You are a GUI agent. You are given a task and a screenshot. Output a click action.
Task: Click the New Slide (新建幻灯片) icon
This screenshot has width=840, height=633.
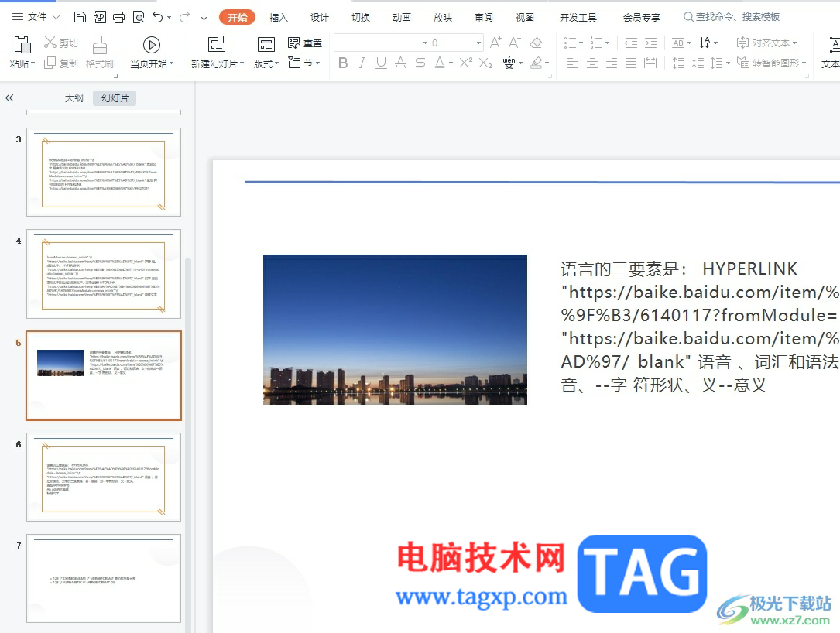click(x=217, y=44)
